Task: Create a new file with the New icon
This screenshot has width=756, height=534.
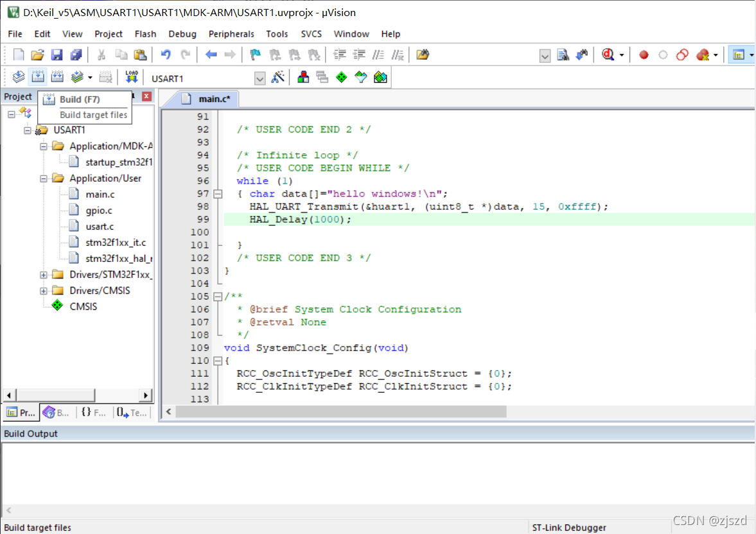Action: [x=19, y=55]
